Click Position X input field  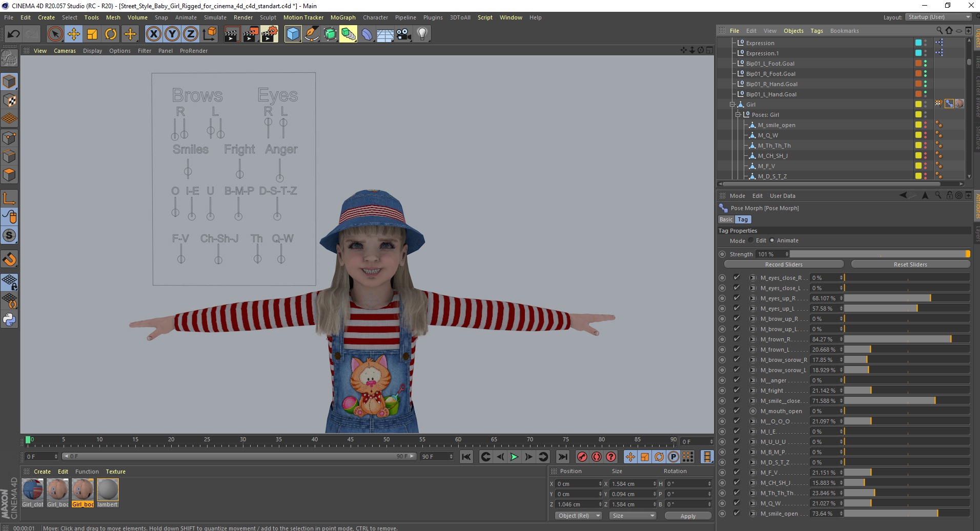pos(579,484)
